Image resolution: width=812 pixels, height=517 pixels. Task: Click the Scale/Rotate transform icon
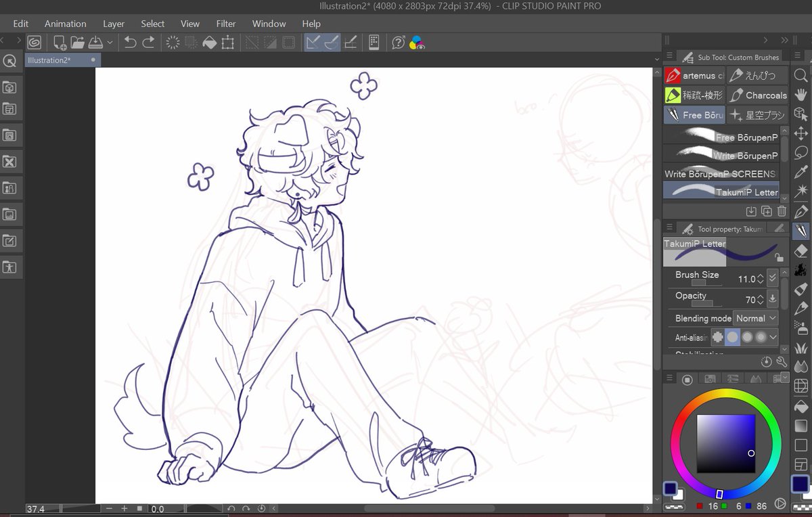(228, 43)
